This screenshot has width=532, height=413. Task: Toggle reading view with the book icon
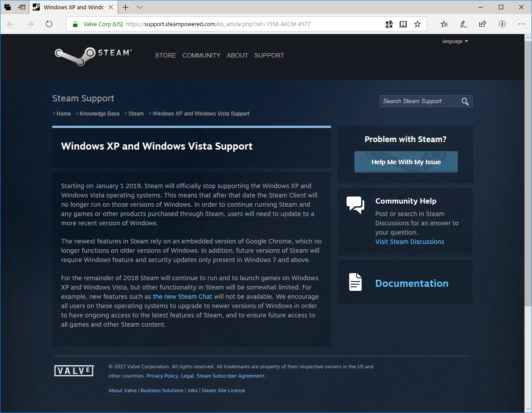point(403,24)
